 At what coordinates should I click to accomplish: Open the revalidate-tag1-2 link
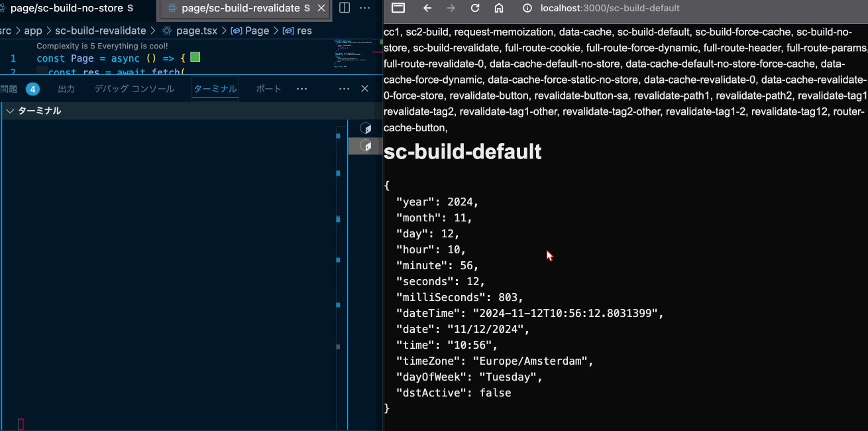pyautogui.click(x=706, y=111)
